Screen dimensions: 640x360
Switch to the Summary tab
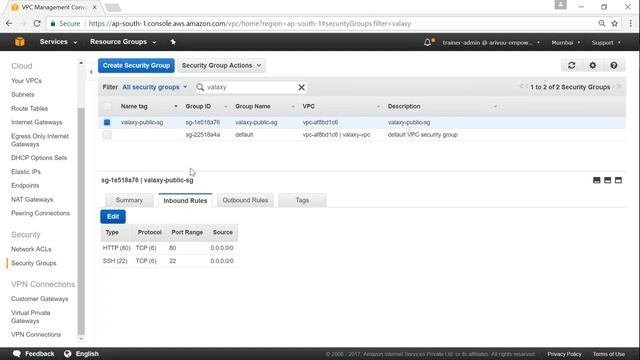[129, 200]
